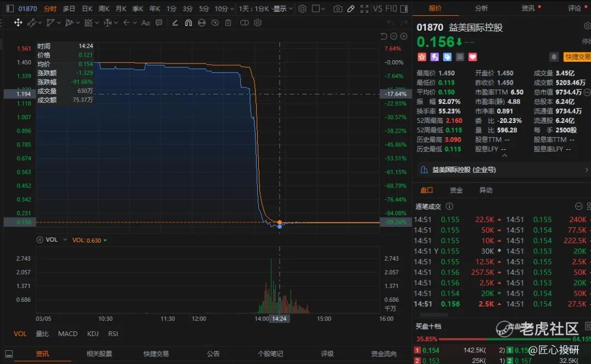Enable the magnet snap tool

[x=188, y=22]
